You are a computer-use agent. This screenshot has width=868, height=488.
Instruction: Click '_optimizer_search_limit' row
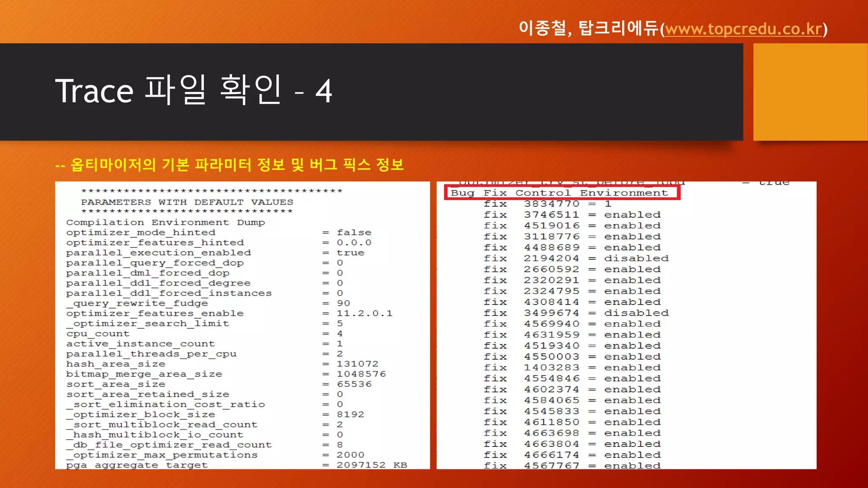(x=205, y=324)
